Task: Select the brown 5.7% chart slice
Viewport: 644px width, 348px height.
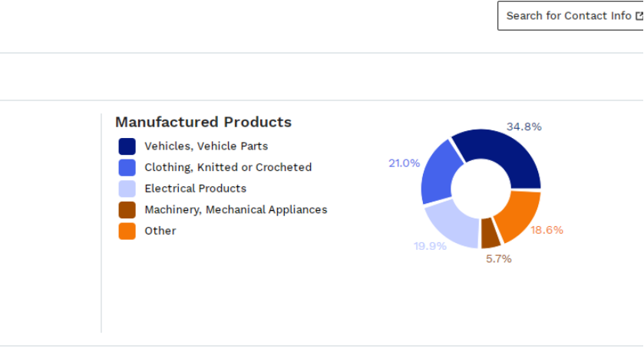Action: (490, 234)
